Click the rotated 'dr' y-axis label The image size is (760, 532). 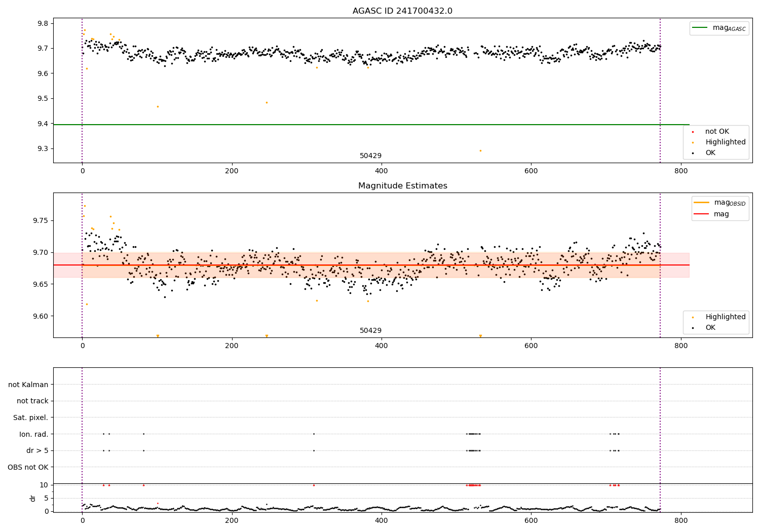click(33, 498)
